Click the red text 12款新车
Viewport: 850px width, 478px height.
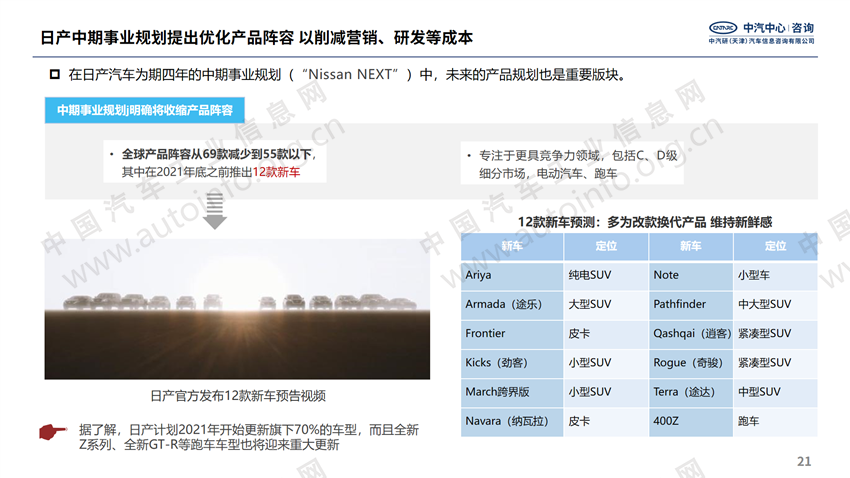(276, 172)
